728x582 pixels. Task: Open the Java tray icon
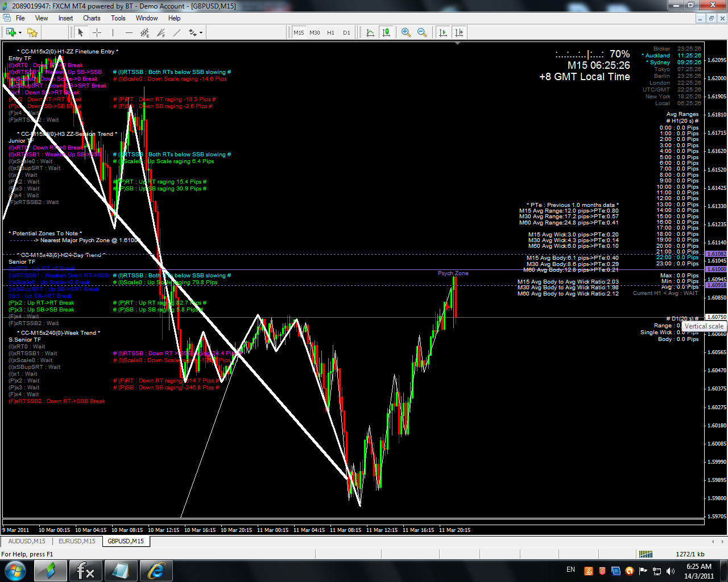589,571
